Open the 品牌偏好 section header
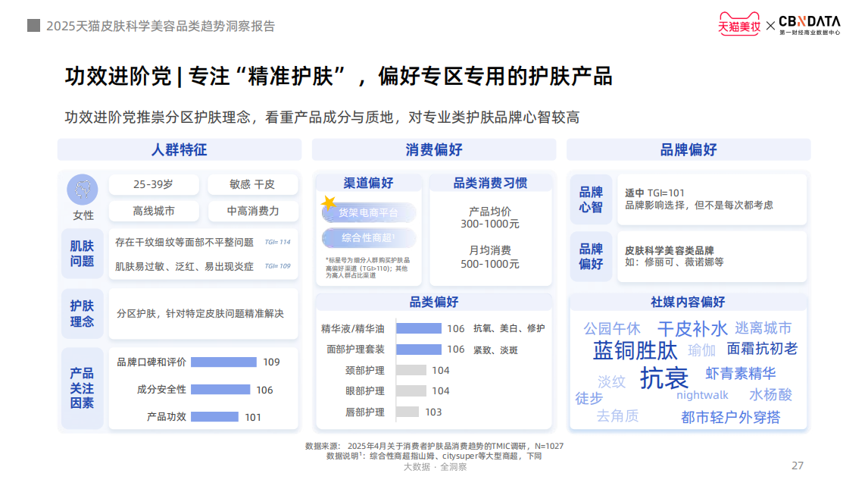The height and width of the screenshot is (486, 868). click(x=688, y=149)
